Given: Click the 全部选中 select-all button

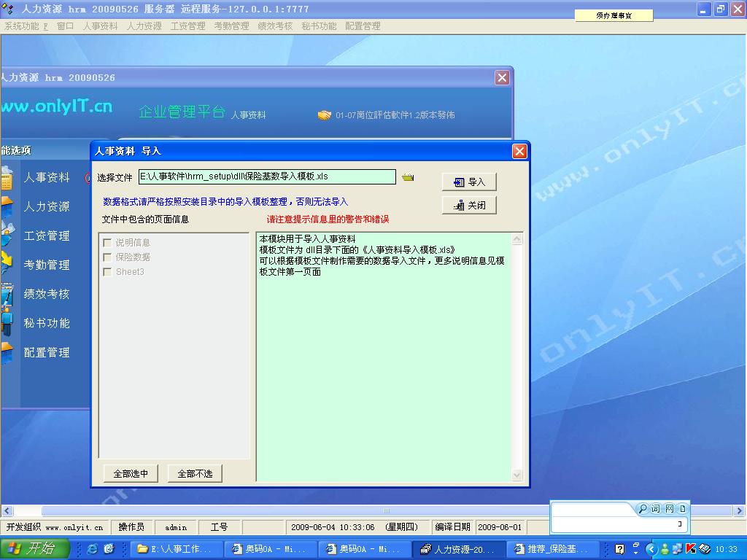Looking at the screenshot, I should coord(131,474).
